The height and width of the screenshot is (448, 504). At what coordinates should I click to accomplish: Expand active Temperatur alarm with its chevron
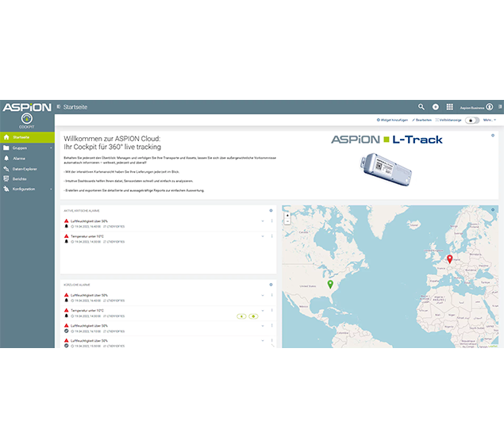263,236
